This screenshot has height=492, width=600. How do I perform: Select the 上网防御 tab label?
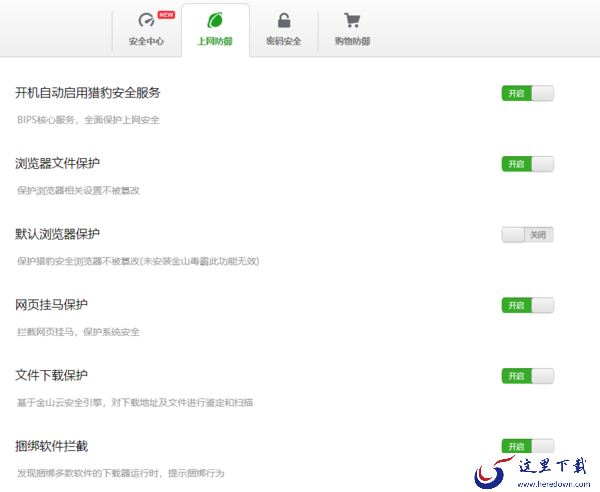215,41
